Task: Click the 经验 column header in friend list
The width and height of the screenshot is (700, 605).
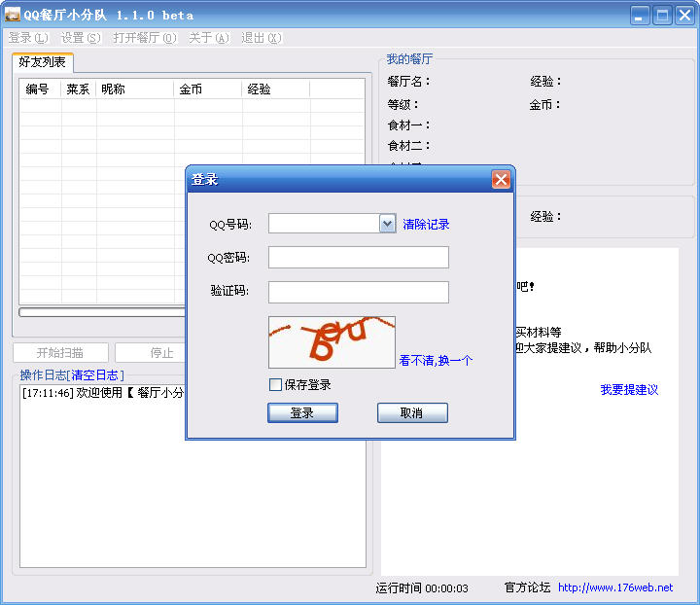Action: pyautogui.click(x=275, y=89)
